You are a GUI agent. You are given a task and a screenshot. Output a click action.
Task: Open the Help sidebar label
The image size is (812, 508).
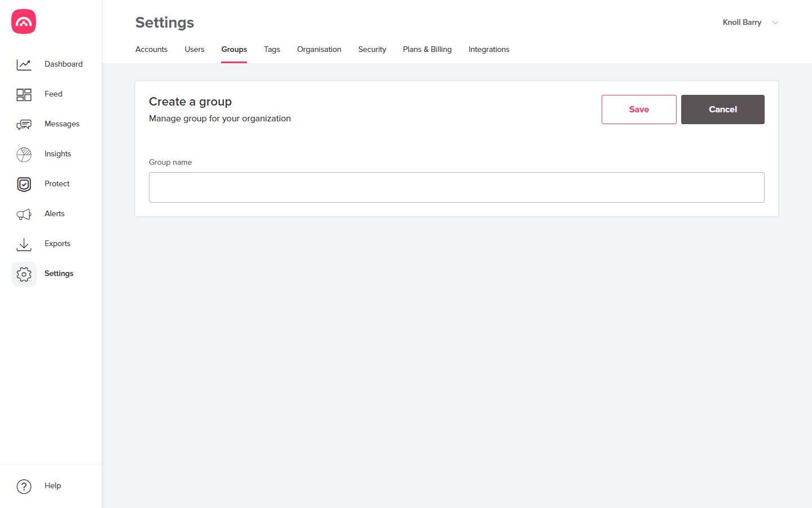pos(53,486)
